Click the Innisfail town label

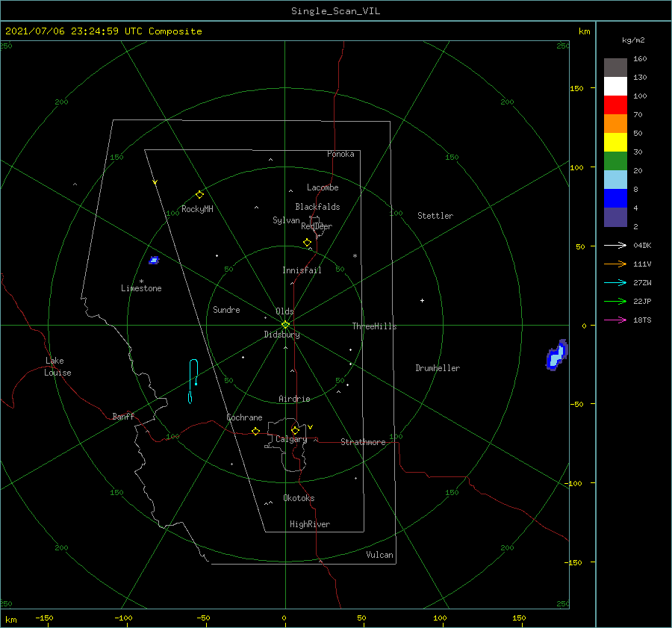(x=302, y=270)
